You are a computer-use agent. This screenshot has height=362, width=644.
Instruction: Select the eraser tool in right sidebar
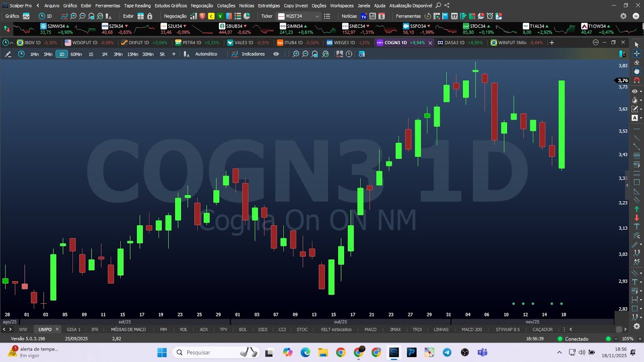coord(636,62)
